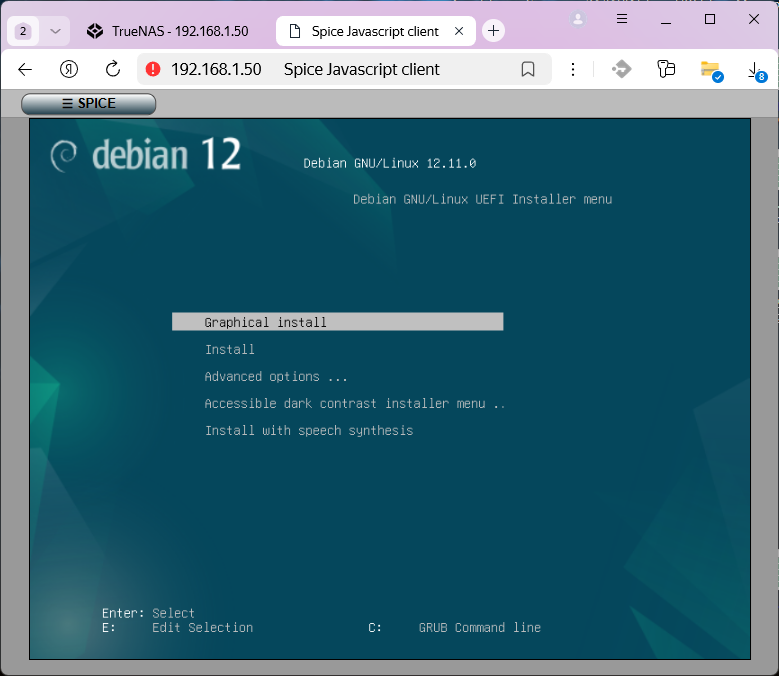Reload the current page
Image resolution: width=779 pixels, height=676 pixels.
click(113, 70)
